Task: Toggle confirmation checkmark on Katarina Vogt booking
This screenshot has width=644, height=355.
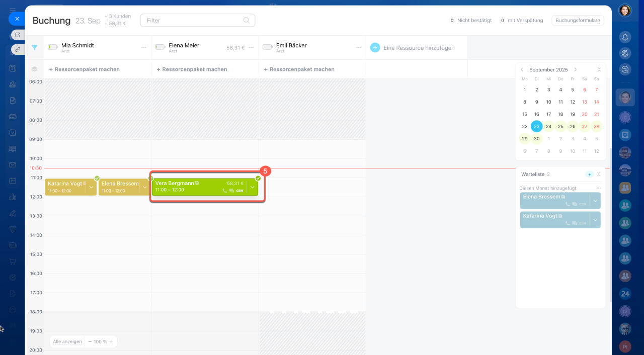Action: coord(97,178)
